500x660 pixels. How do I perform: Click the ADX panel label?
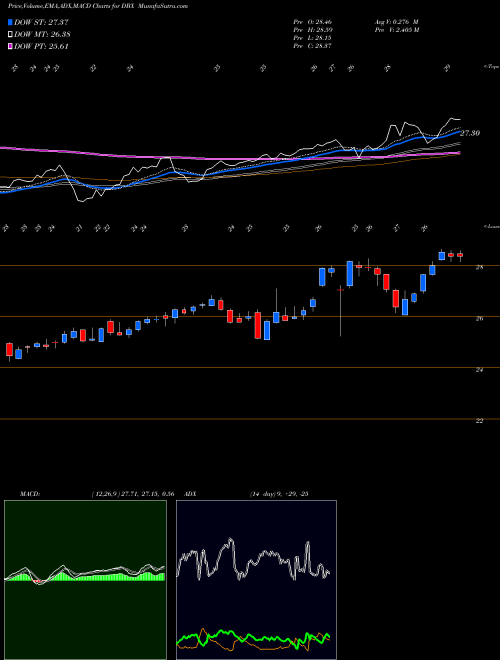coord(190,494)
